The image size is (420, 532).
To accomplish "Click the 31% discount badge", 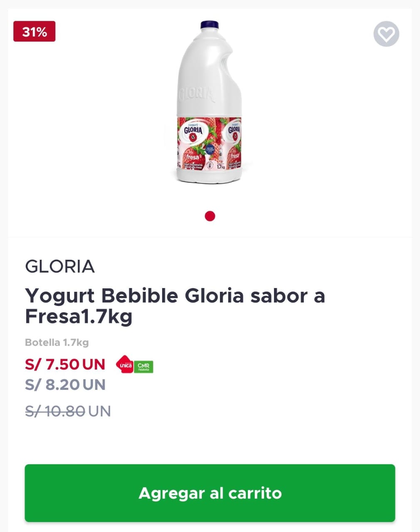I will coord(35,32).
